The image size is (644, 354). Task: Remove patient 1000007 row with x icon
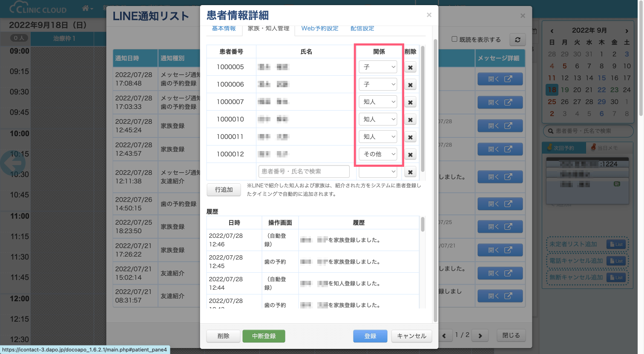[x=410, y=102]
